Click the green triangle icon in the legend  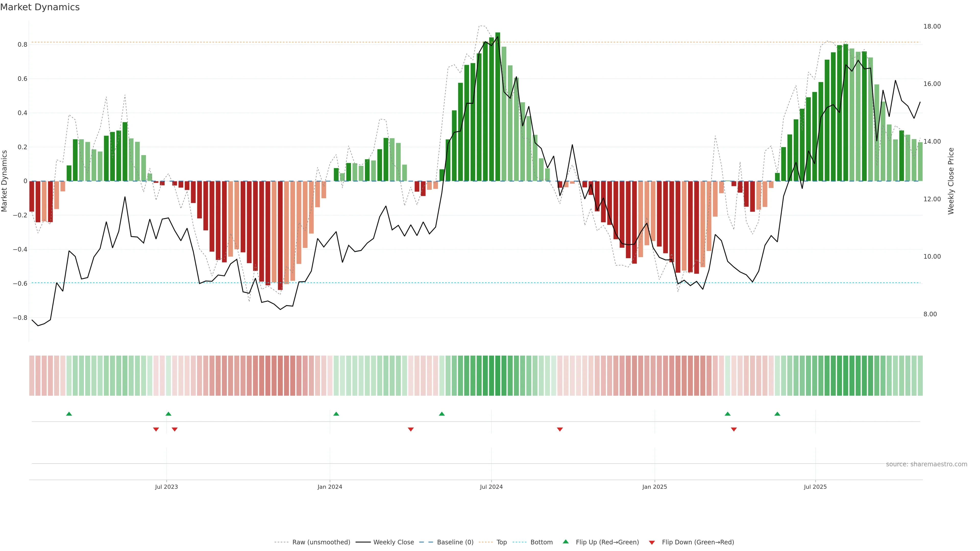(566, 542)
